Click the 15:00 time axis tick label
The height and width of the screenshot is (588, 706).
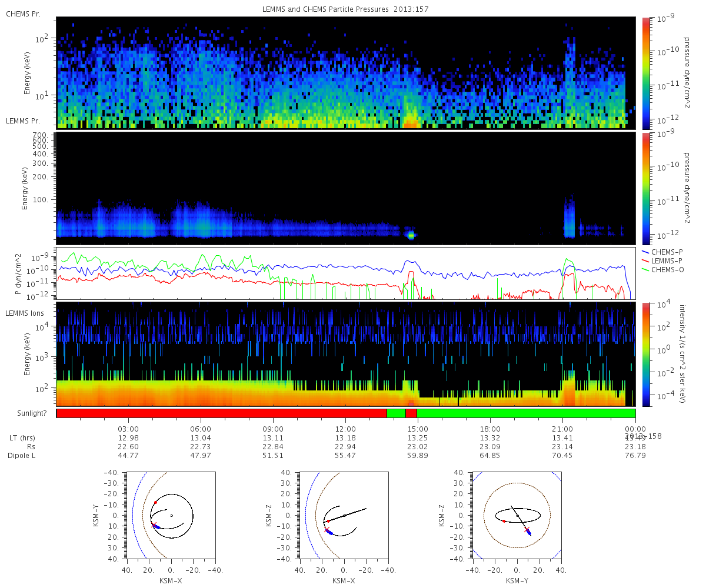[418, 429]
